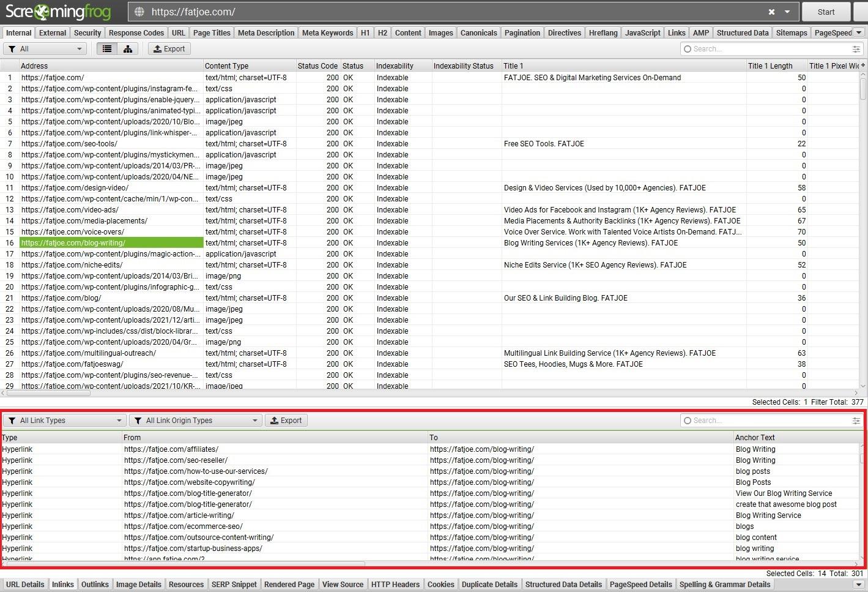Open All Link Types dropdown
868x592 pixels.
tap(64, 421)
